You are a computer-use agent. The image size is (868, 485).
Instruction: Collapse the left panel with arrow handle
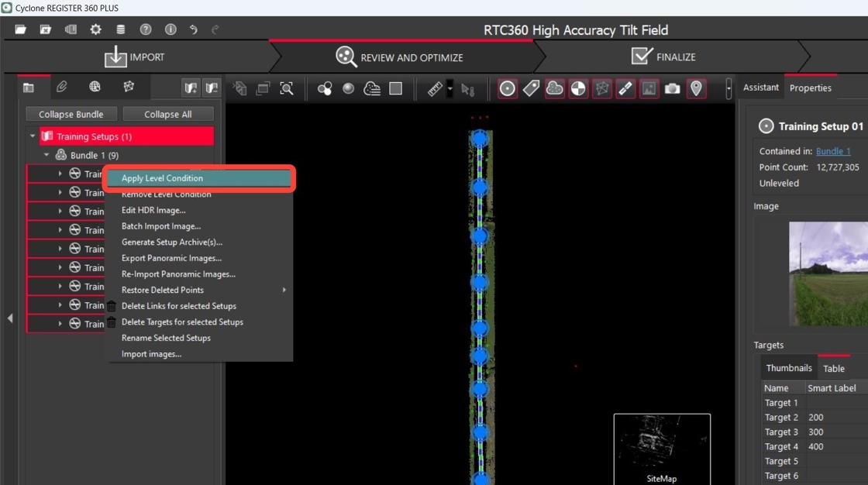[x=10, y=318]
